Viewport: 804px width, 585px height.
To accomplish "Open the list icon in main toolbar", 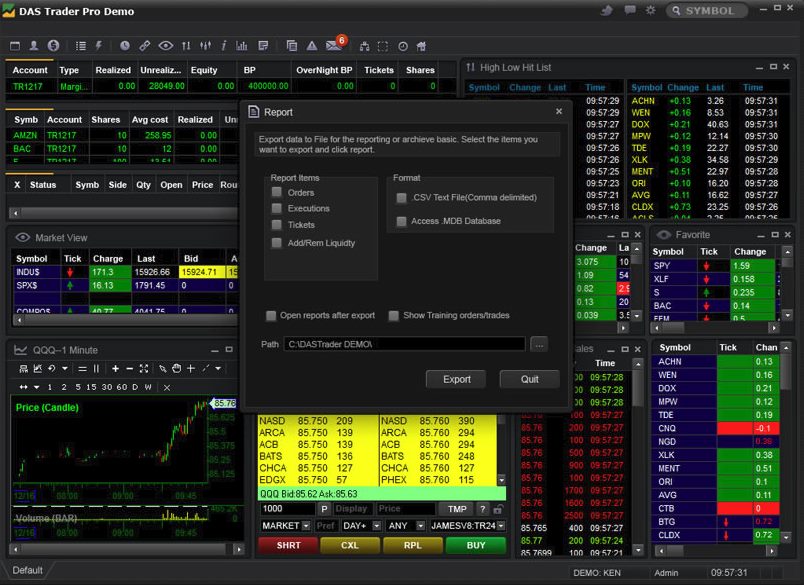I will click(x=81, y=46).
